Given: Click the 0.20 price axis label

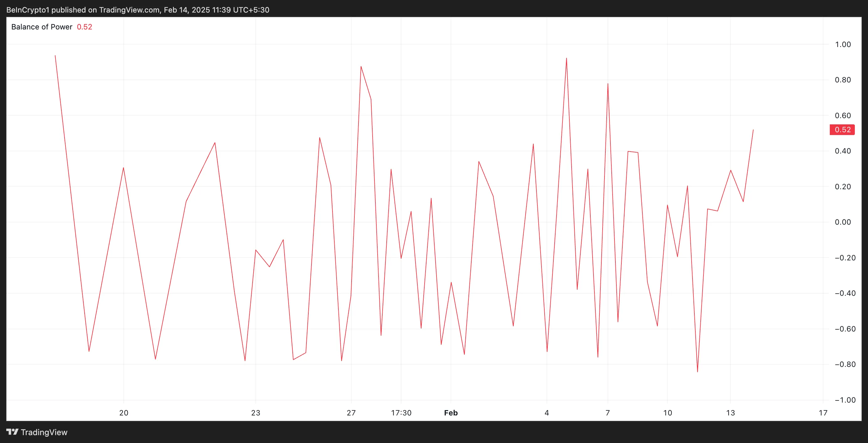Looking at the screenshot, I should click(x=843, y=187).
